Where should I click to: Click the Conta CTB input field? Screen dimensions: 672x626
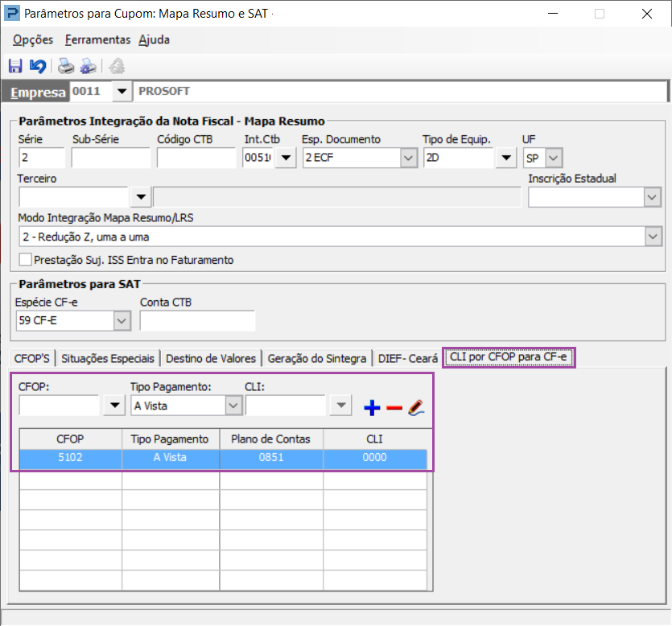[197, 320]
